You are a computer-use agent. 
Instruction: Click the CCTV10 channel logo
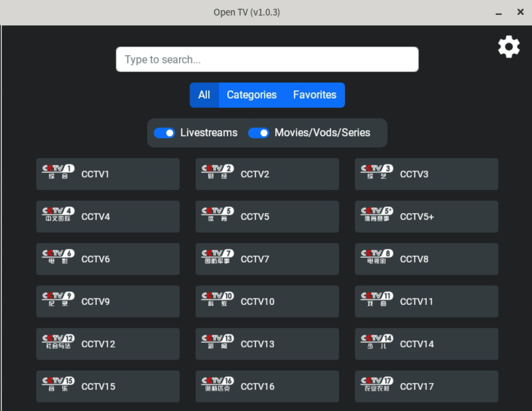click(218, 300)
